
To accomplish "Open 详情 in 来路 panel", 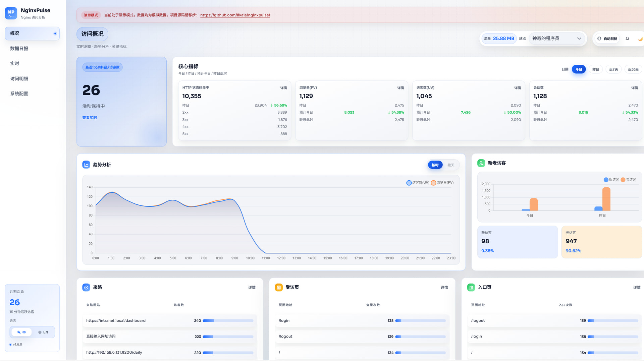I will 252,288.
